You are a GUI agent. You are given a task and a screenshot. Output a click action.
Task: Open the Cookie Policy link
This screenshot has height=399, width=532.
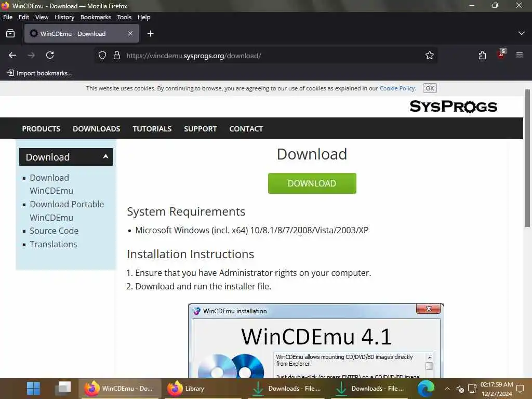pos(397,88)
